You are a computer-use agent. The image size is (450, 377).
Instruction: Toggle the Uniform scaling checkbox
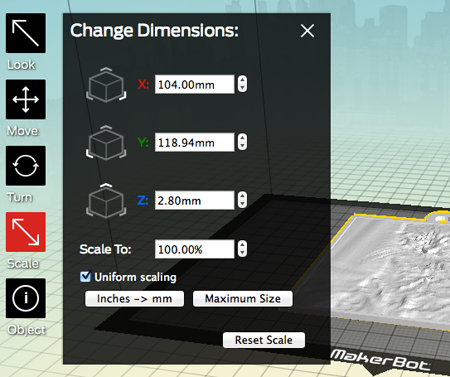(x=85, y=276)
